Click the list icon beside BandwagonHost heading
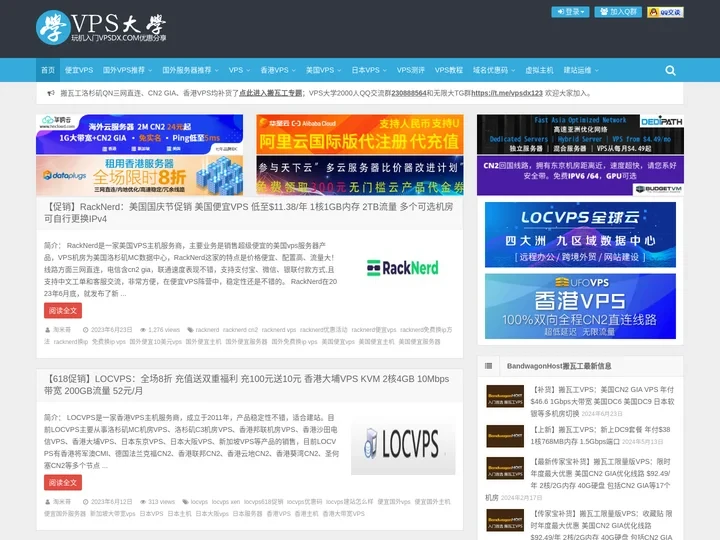 (489, 366)
